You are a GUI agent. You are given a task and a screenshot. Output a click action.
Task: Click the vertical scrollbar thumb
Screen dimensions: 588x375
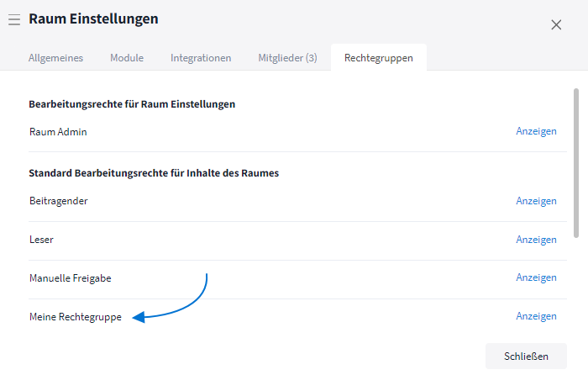pyautogui.click(x=576, y=163)
